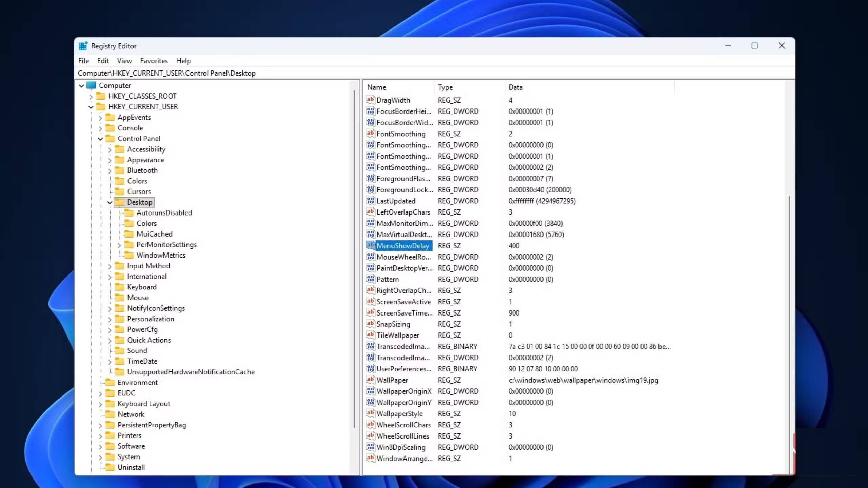Image resolution: width=868 pixels, height=488 pixels.
Task: Open the View menu
Action: point(124,61)
